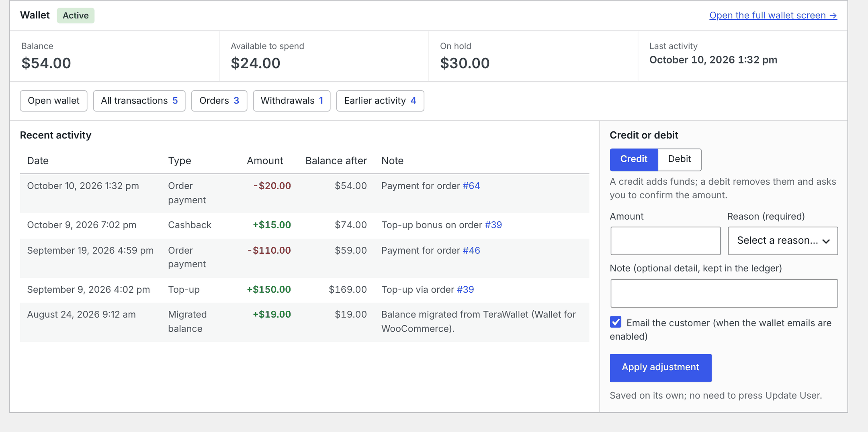This screenshot has width=868, height=432.
Task: Open the Select a reason dropdown
Action: (x=783, y=241)
